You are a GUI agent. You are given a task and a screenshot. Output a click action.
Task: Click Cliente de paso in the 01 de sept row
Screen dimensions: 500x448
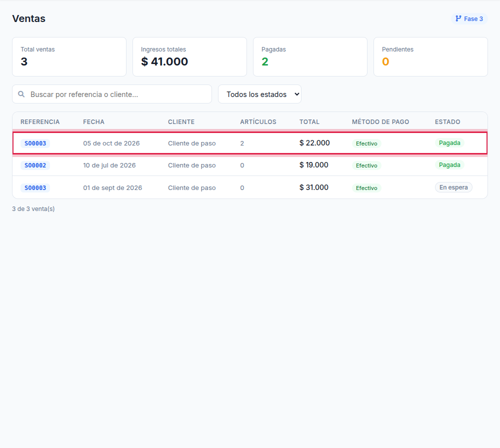(x=191, y=188)
